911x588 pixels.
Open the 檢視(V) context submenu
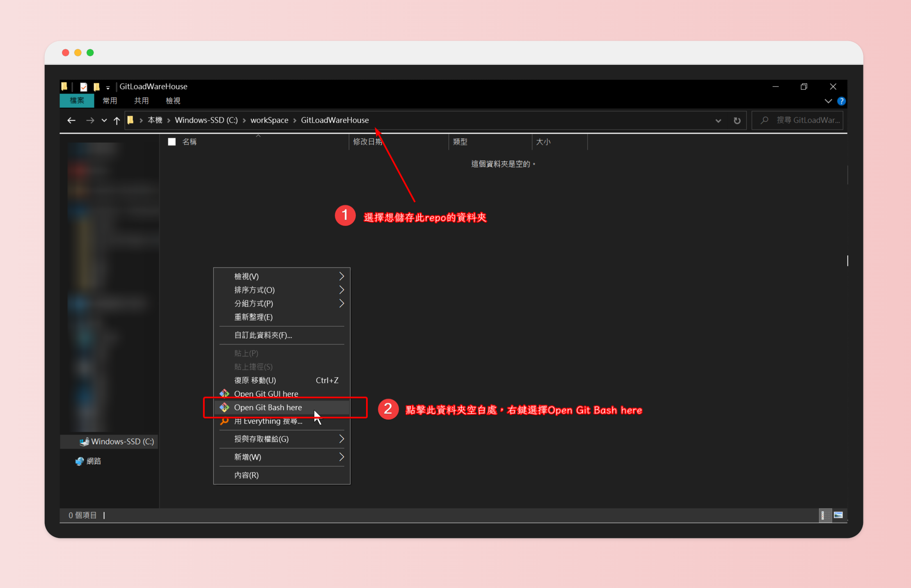click(x=282, y=277)
